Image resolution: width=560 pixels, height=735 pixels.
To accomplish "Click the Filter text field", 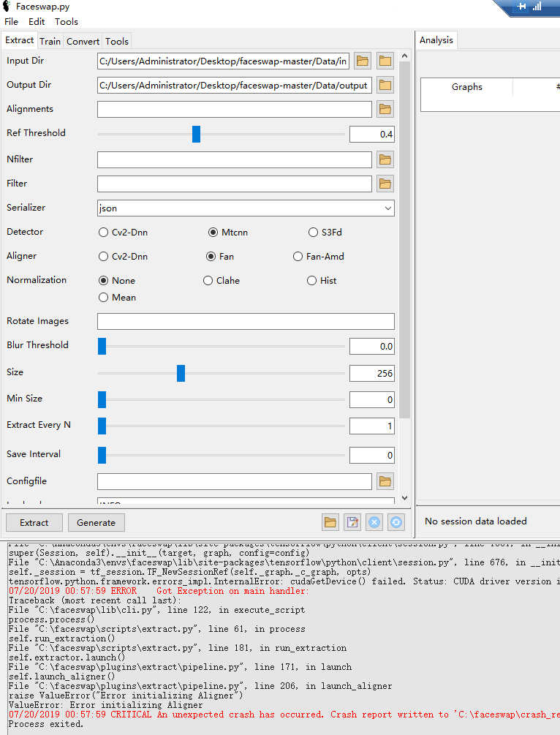I will (x=235, y=184).
